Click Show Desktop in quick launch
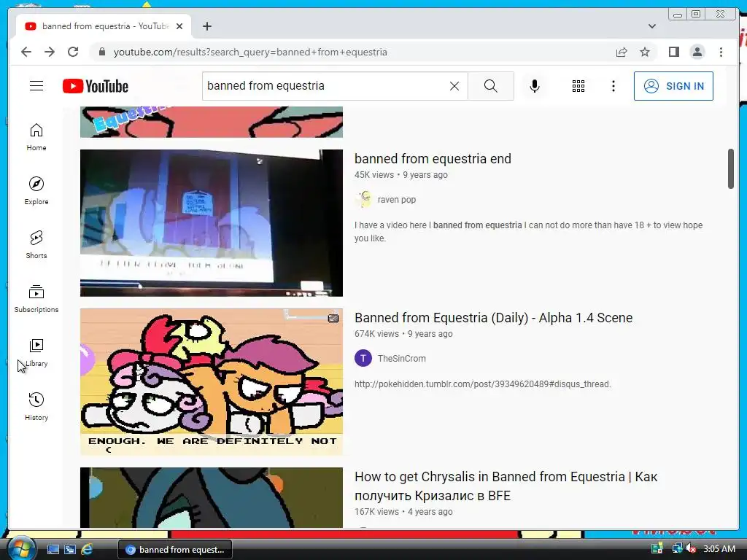This screenshot has height=560, width=747. [x=53, y=550]
